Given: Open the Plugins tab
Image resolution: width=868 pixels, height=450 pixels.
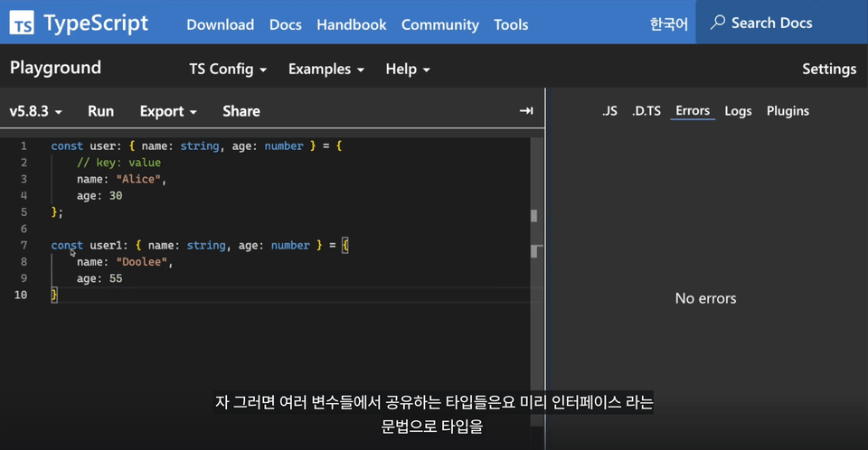Looking at the screenshot, I should click(x=788, y=111).
